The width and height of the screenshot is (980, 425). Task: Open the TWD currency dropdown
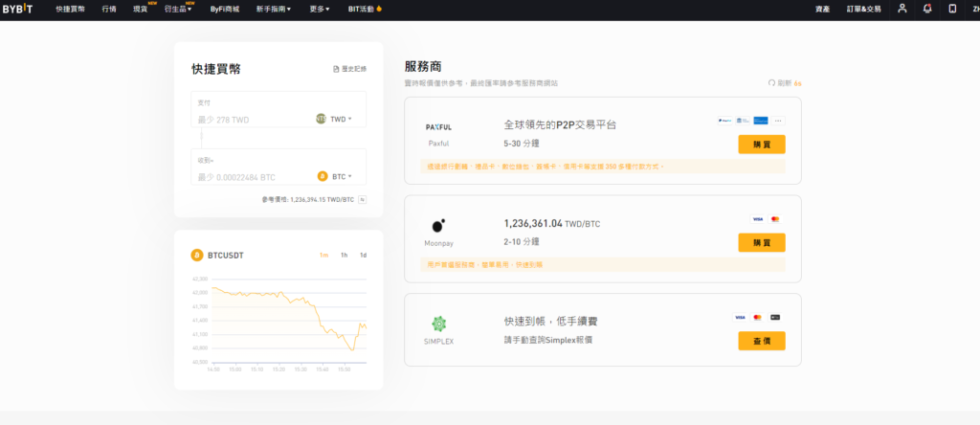click(341, 119)
